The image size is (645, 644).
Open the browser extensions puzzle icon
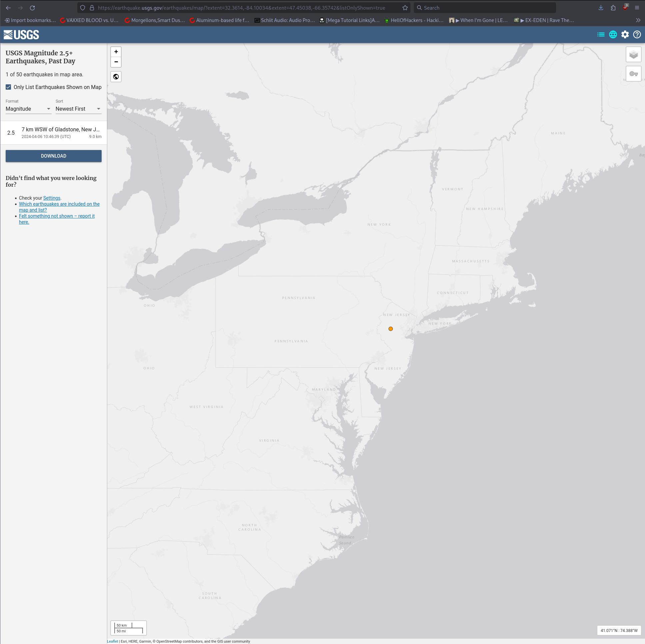pyautogui.click(x=613, y=8)
